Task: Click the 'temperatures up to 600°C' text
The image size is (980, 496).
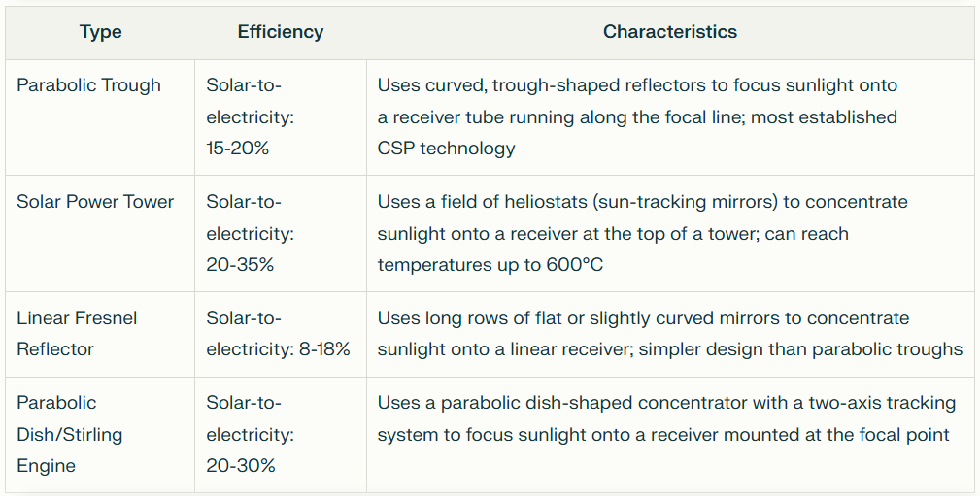Action: pos(490,265)
